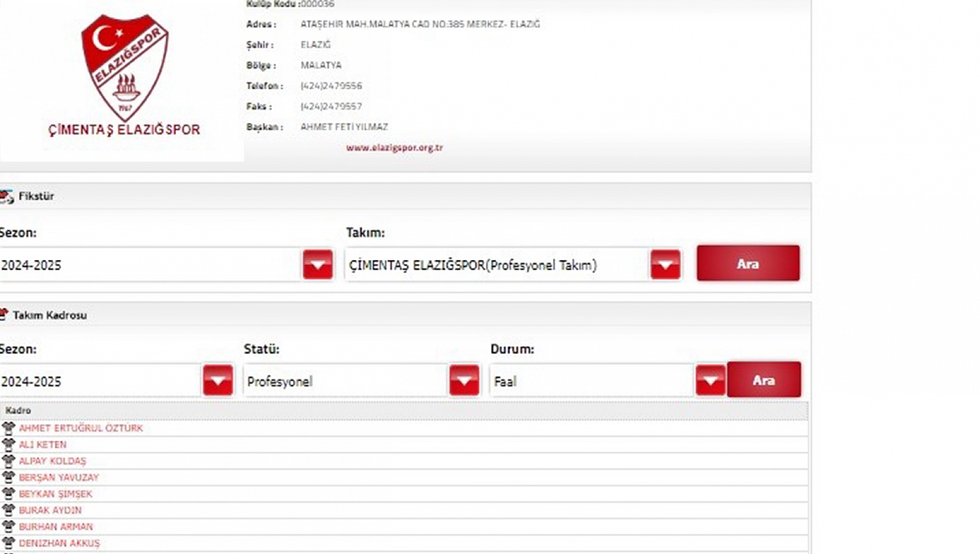Viewport: 980px width, 554px height.
Task: Click the Takım Kadrosu section icon
Action: 4,315
